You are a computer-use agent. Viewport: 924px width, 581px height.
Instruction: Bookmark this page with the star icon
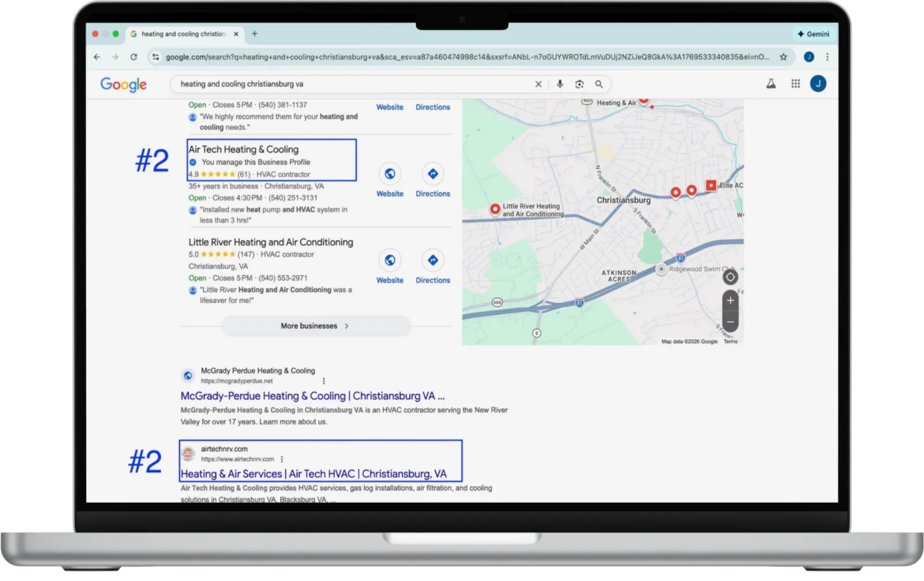(x=784, y=57)
